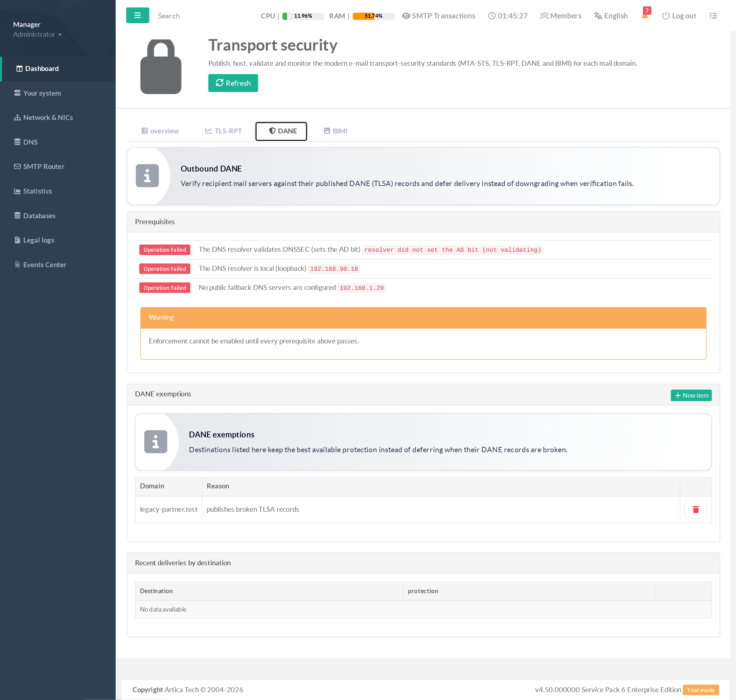Screen dimensions: 736x700
Task: Click the Refresh button
Action: (x=233, y=83)
